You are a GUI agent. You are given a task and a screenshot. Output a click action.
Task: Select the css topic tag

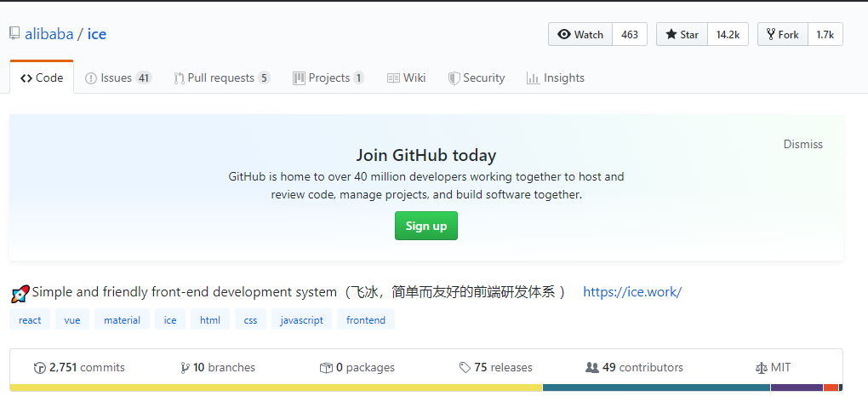250,319
